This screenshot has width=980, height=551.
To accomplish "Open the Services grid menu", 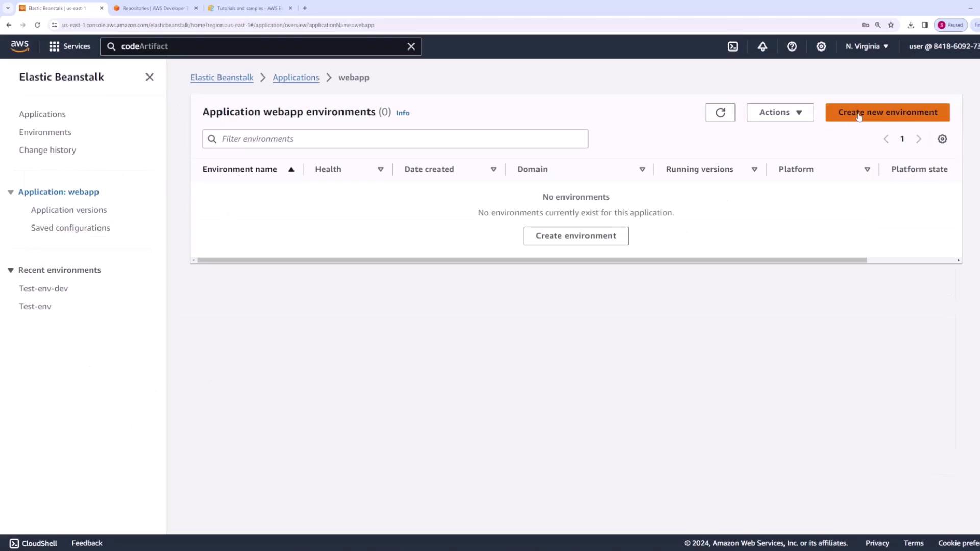I will pos(69,46).
